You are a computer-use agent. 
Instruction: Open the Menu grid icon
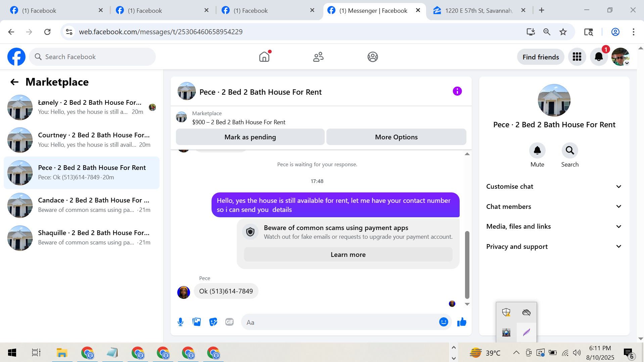(577, 57)
